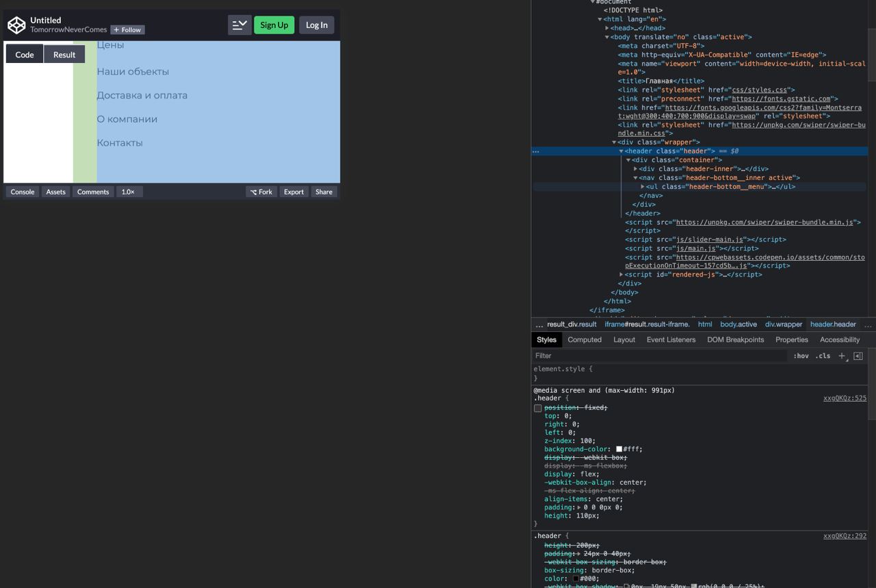
Task: Select header.header in the breadcrumb
Action: coord(833,324)
